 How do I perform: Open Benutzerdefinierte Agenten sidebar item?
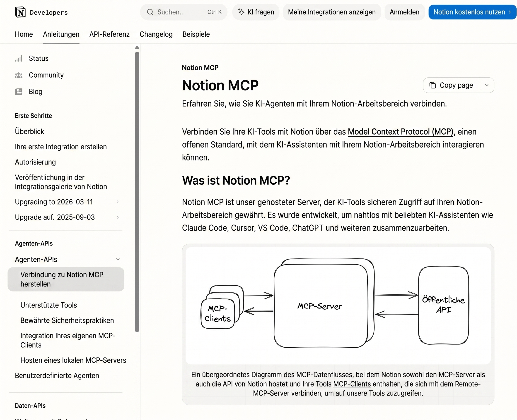click(57, 375)
